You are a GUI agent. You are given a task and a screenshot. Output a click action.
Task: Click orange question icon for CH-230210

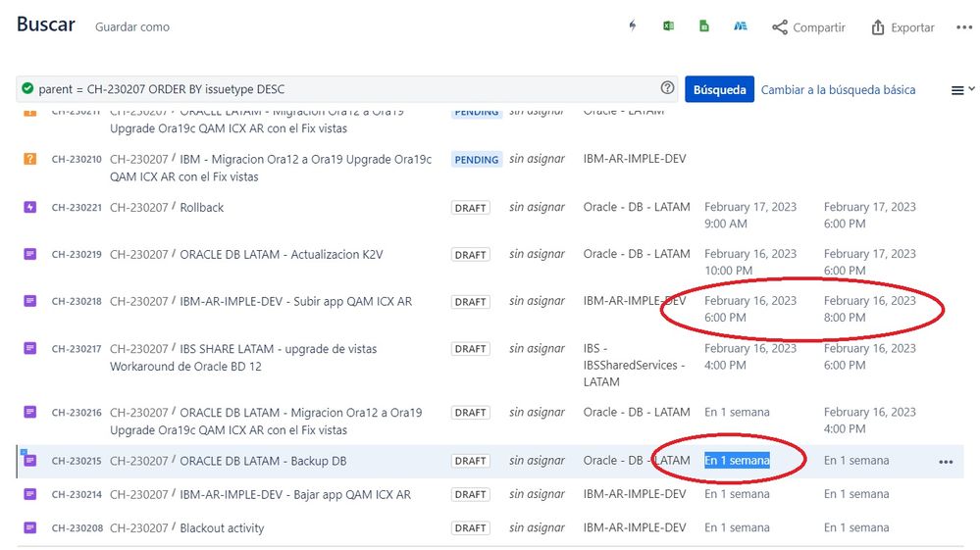tap(30, 159)
